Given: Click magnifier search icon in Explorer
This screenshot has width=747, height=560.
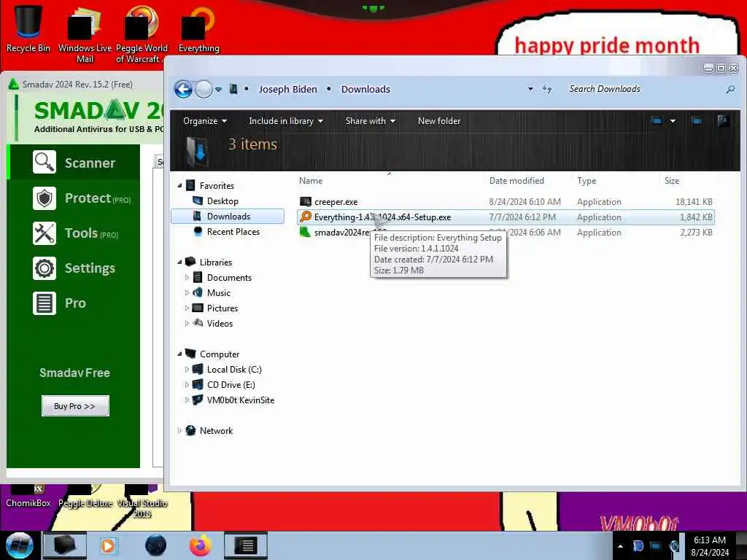Looking at the screenshot, I should coord(729,89).
